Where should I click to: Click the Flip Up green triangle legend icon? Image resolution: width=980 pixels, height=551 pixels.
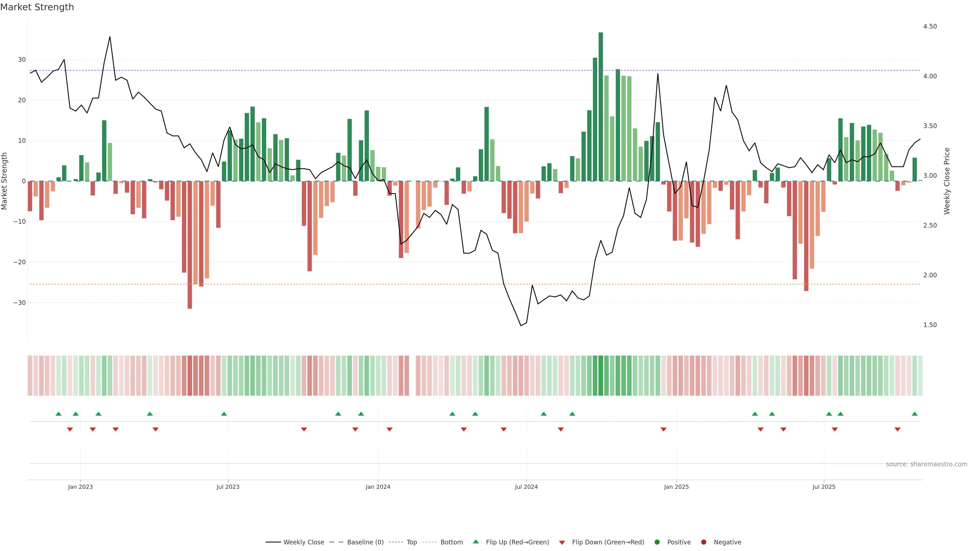(x=475, y=542)
